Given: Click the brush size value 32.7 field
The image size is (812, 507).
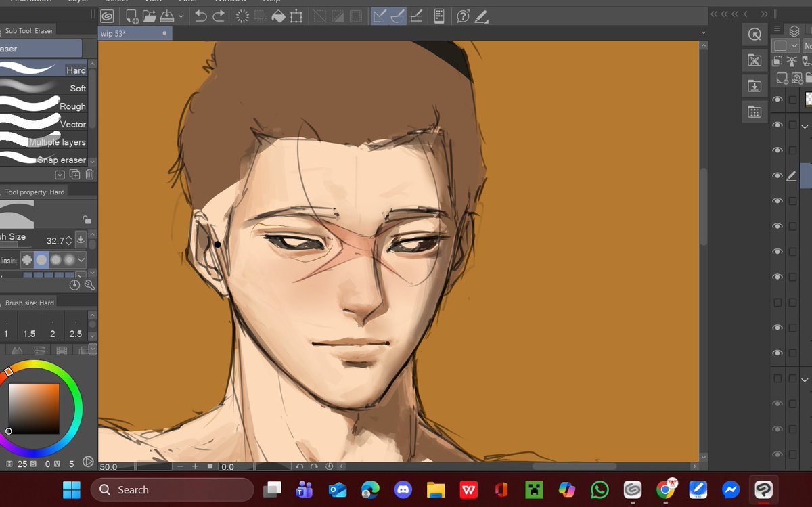Looking at the screenshot, I should point(55,240).
